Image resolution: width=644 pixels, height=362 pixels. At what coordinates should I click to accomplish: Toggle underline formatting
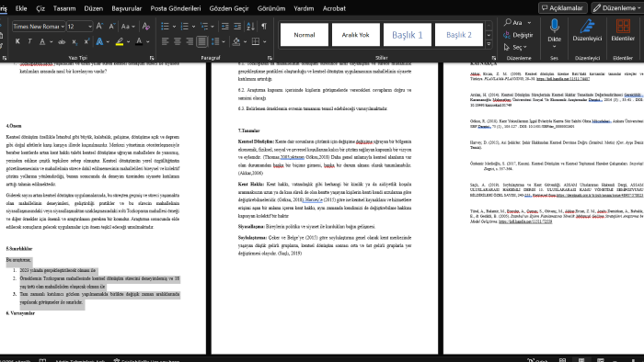click(42, 41)
